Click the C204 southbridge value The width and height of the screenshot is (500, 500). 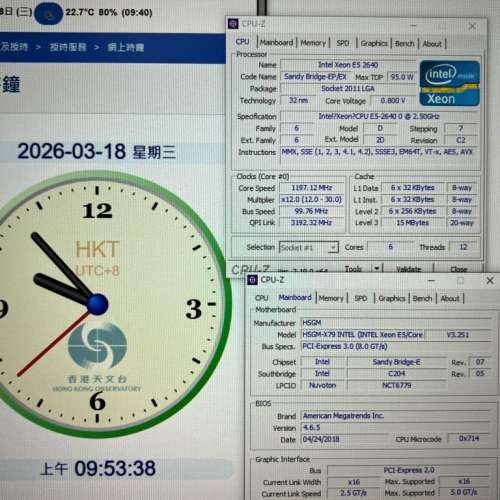(x=397, y=374)
